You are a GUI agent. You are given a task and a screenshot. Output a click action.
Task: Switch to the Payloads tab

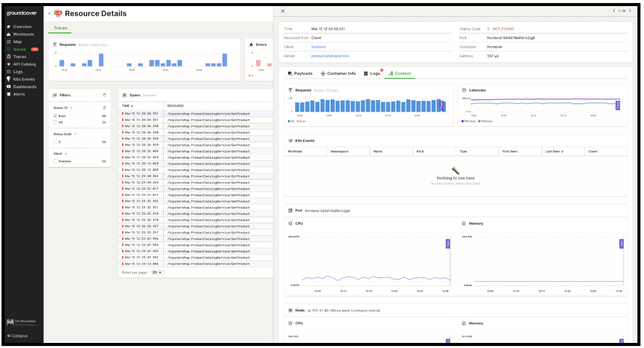pos(300,74)
